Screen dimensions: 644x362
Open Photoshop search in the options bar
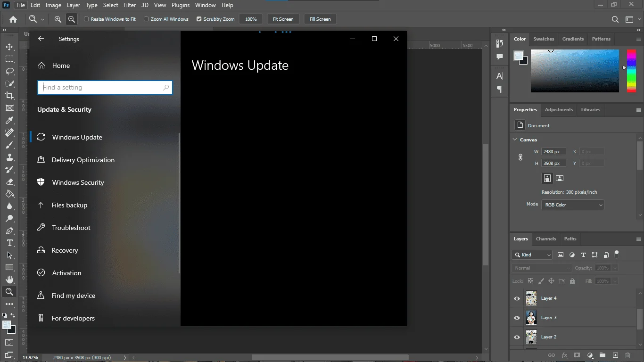(615, 19)
